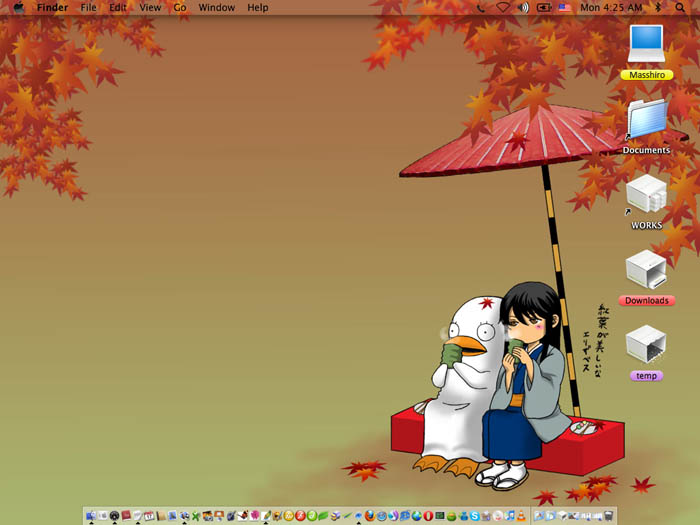Open the battery status menu
The image size is (700, 525).
(x=544, y=8)
